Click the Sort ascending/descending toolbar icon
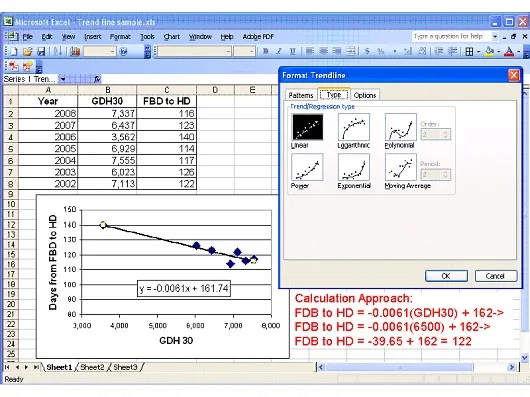The height and width of the screenshot is (397, 530). tap(58, 51)
